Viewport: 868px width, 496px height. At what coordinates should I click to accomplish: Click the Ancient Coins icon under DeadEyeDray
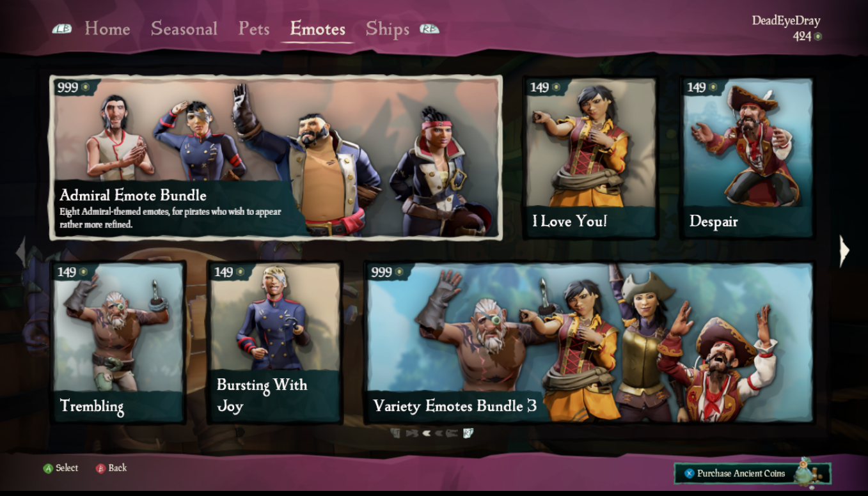click(817, 36)
